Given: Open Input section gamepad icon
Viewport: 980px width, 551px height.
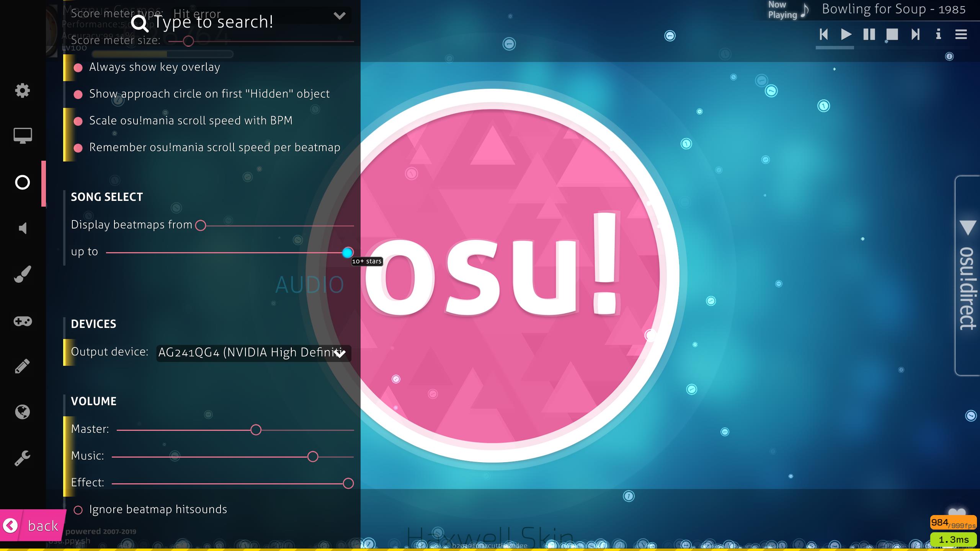Looking at the screenshot, I should click(x=23, y=321).
